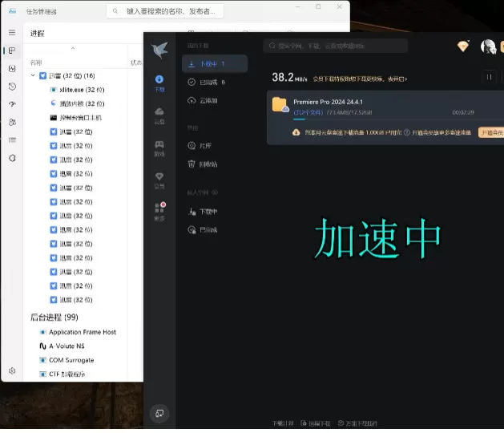Screen dimensions: 504x433
Task: Click the Xunlei bird logo
Action: click(159, 50)
